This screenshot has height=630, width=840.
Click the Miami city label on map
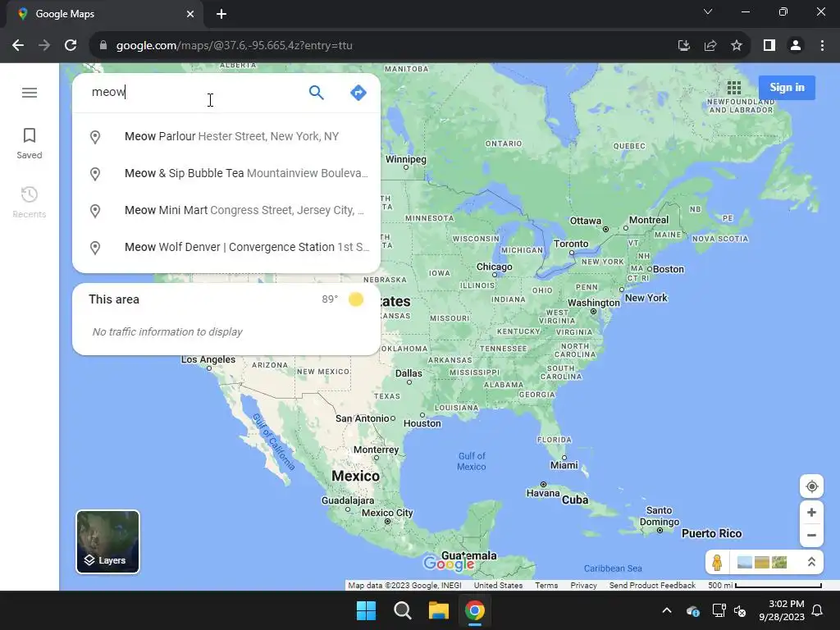click(564, 465)
